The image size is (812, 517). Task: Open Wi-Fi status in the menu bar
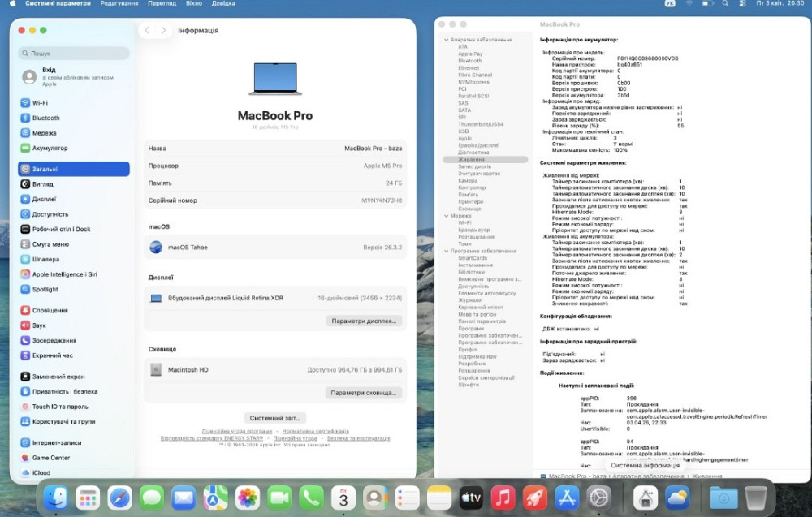(x=689, y=3)
